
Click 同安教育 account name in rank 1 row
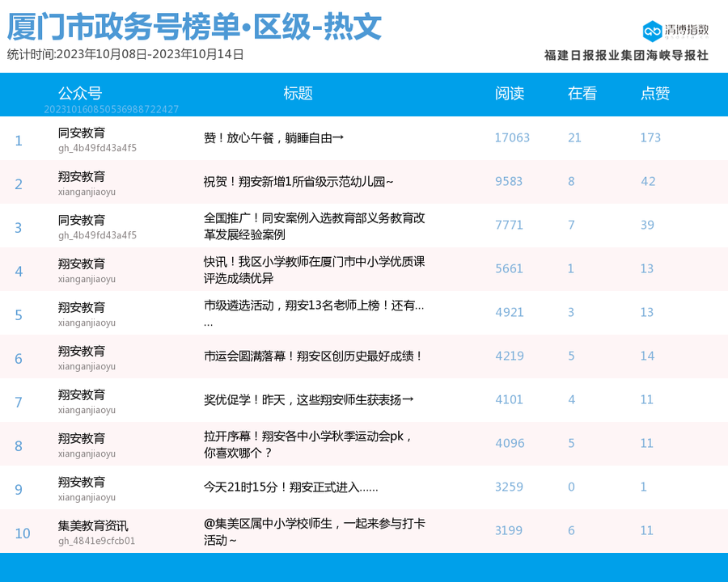click(x=82, y=133)
